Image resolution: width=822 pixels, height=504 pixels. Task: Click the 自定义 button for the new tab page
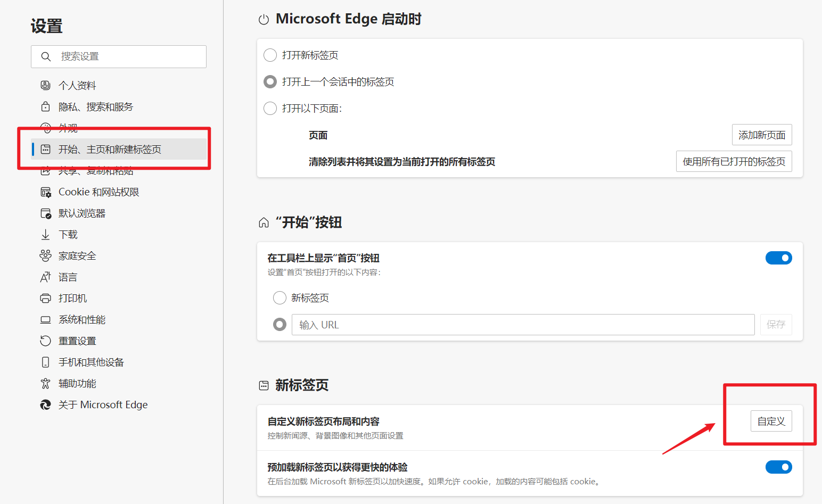771,421
